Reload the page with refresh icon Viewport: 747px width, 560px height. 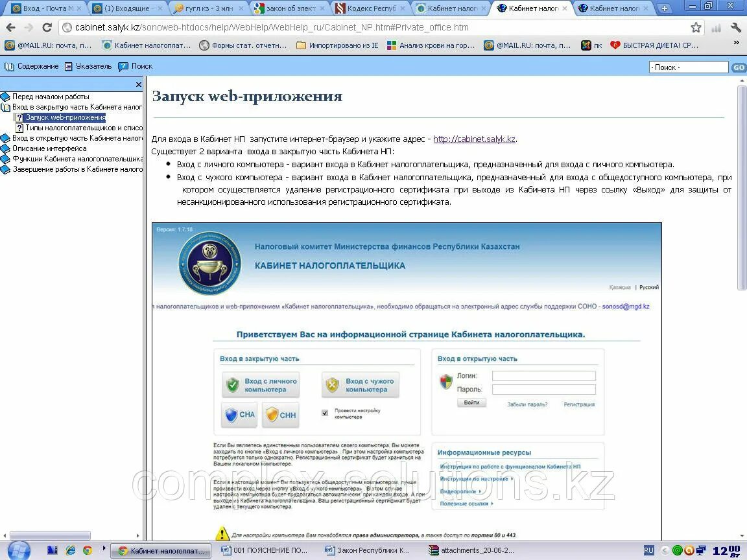(x=47, y=28)
